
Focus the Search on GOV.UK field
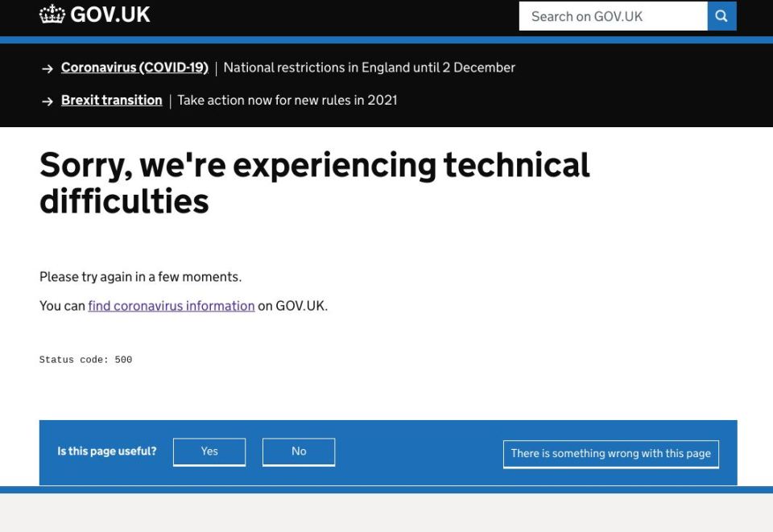click(614, 16)
